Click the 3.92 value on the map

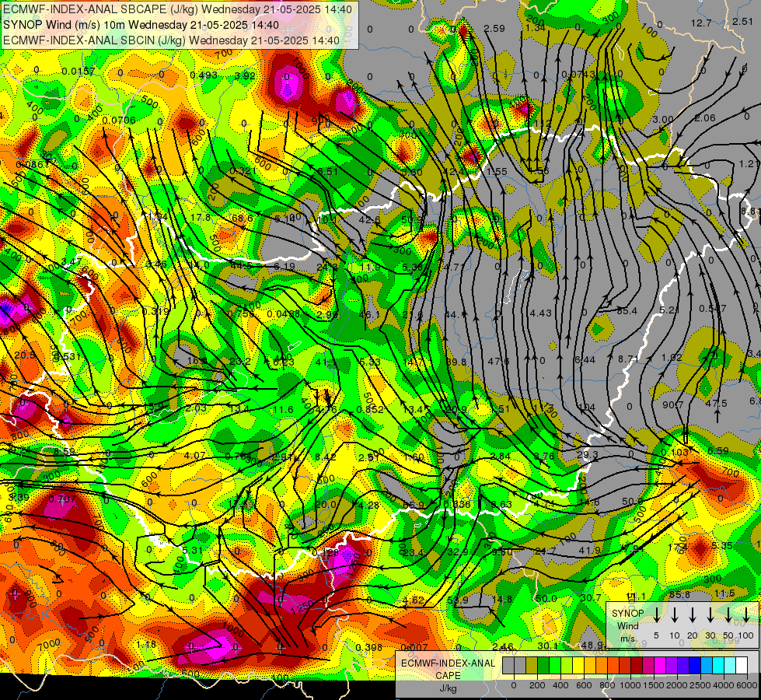[x=245, y=75]
